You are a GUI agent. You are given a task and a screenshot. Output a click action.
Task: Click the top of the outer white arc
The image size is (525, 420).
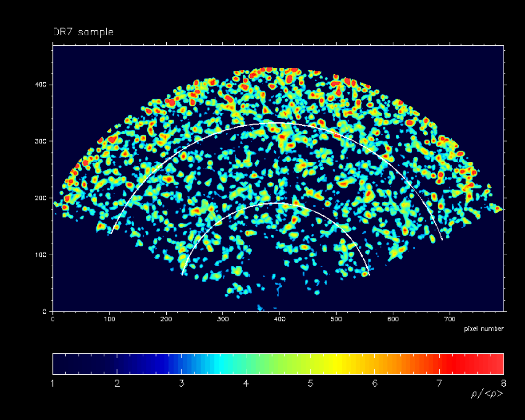click(x=275, y=124)
